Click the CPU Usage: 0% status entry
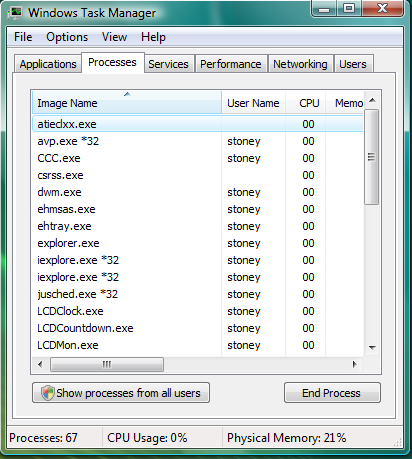The height and width of the screenshot is (459, 412). tap(147, 437)
